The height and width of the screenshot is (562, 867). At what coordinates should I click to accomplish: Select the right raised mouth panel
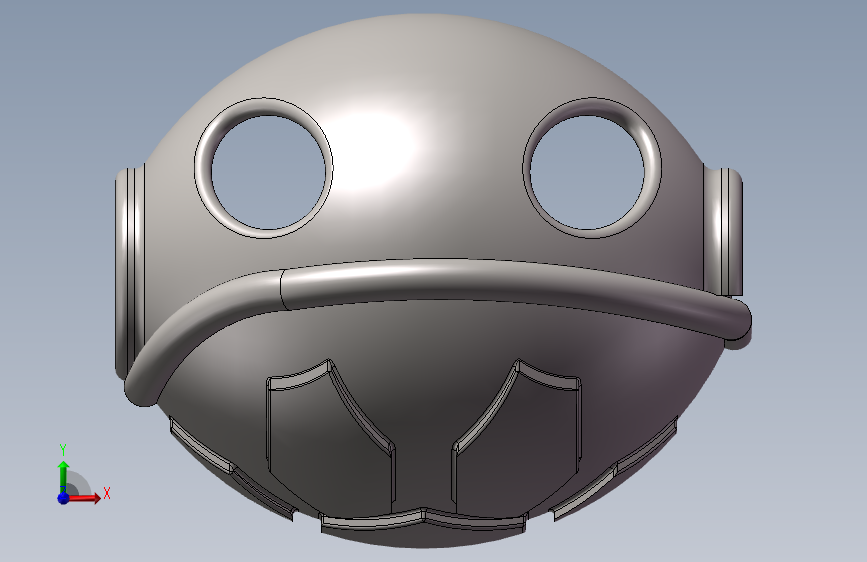pyautogui.click(x=518, y=437)
